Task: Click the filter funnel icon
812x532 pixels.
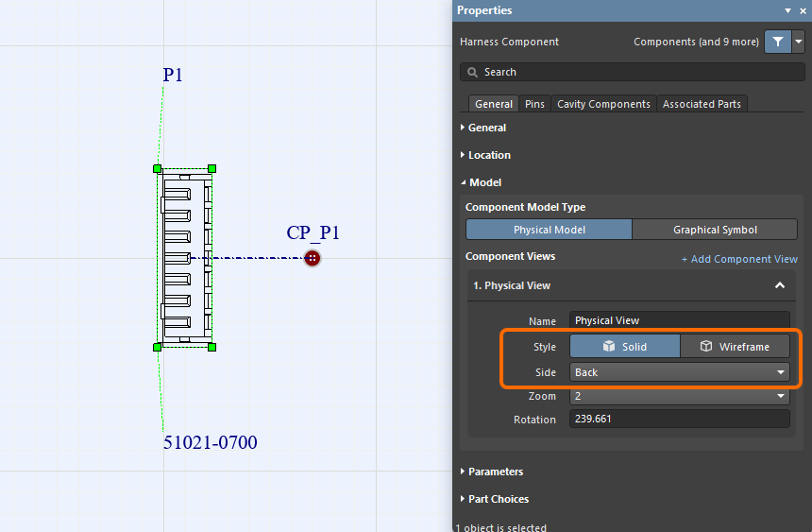Action: 777,42
